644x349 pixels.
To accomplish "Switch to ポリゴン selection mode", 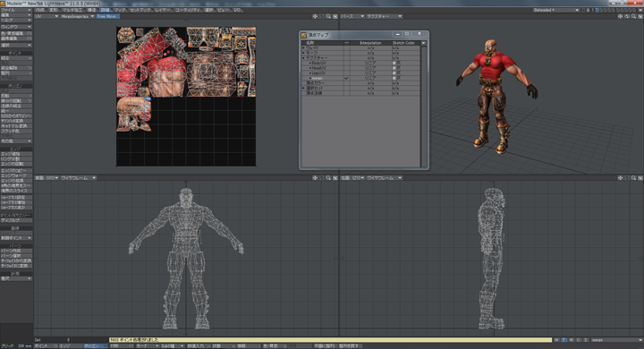I will [x=96, y=346].
